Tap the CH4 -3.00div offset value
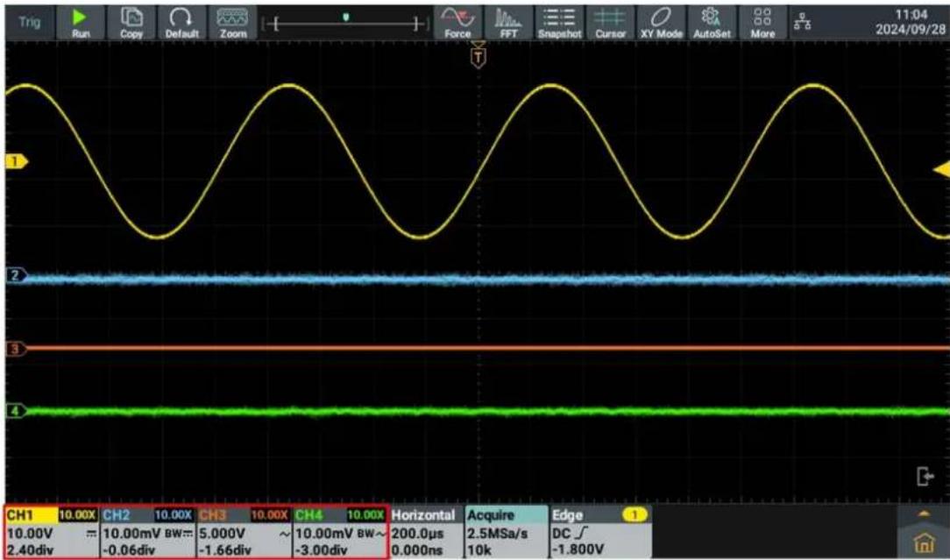 click(x=321, y=549)
